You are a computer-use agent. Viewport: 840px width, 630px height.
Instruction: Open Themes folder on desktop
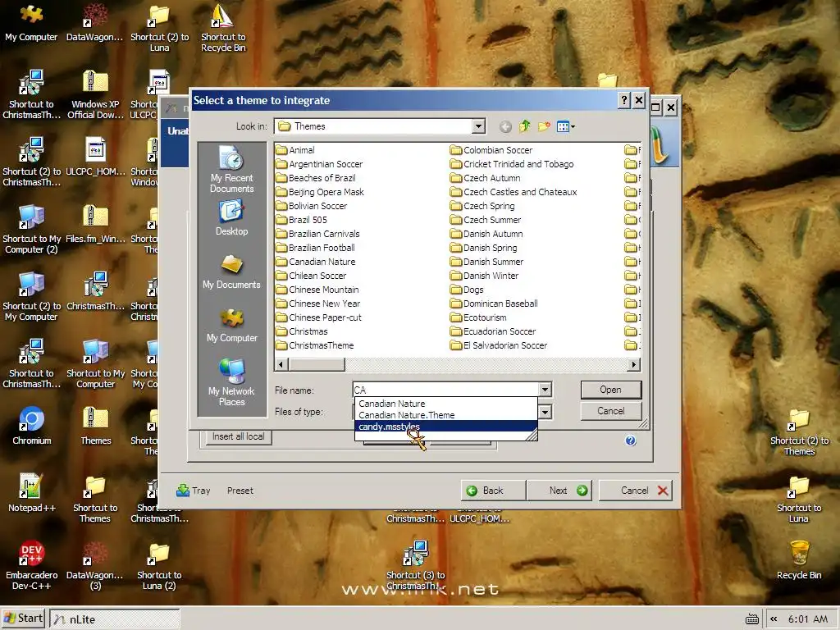click(x=96, y=427)
